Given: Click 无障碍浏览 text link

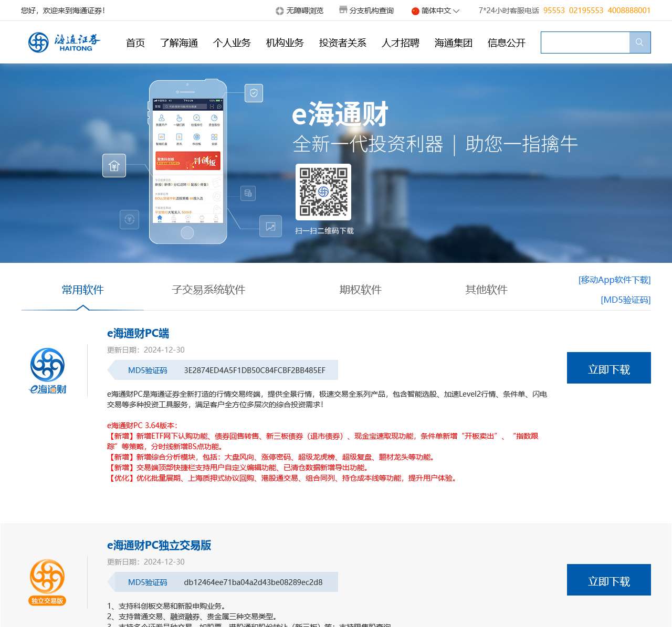Looking at the screenshot, I should coord(304,10).
